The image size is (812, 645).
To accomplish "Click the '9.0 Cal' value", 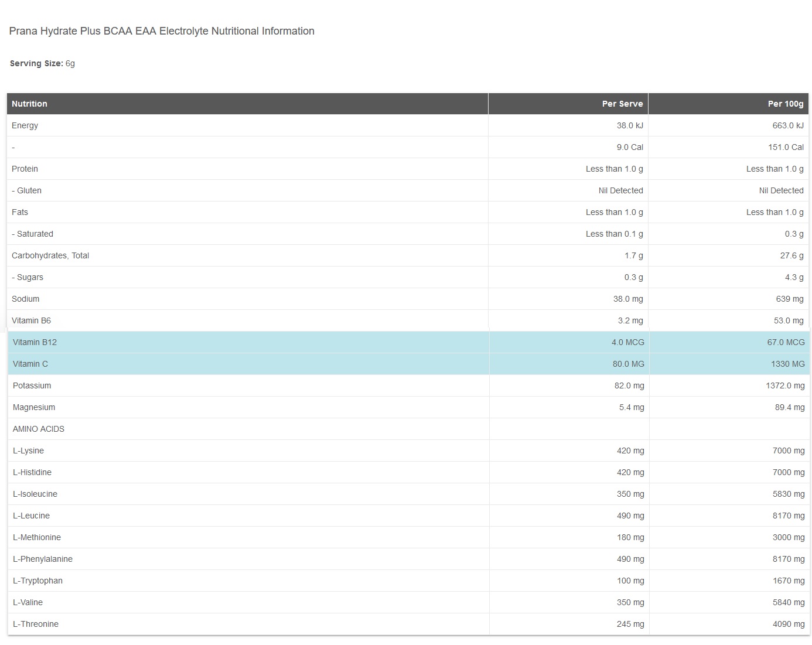I will (x=630, y=147).
